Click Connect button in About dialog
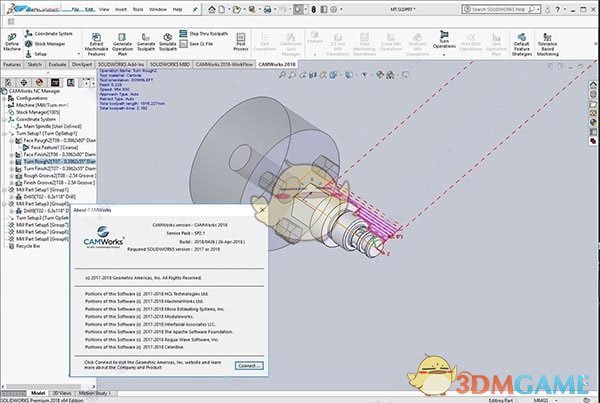 (x=249, y=365)
